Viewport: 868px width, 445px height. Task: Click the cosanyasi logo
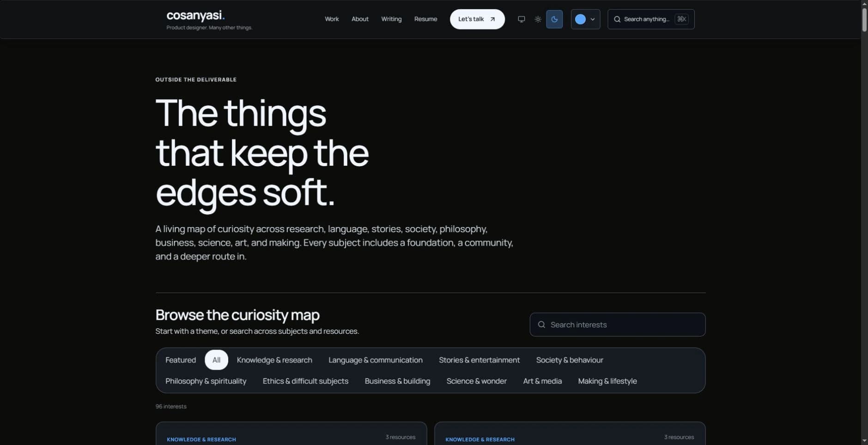click(x=195, y=15)
